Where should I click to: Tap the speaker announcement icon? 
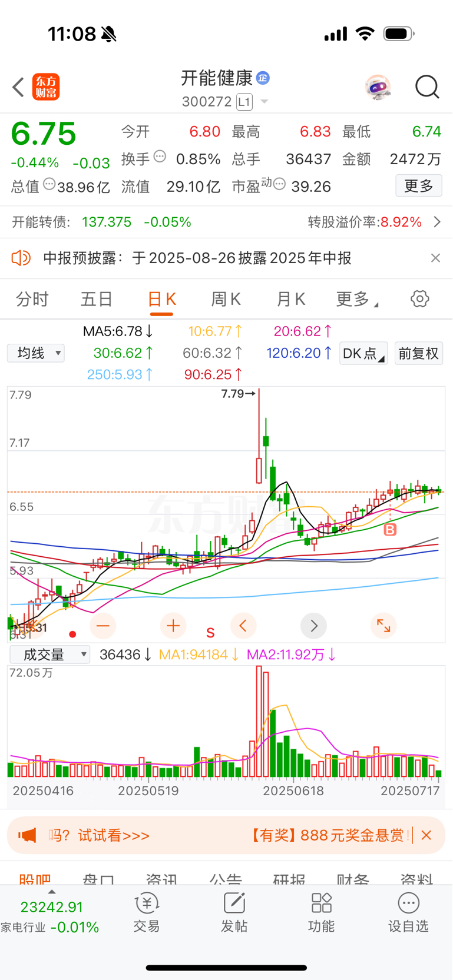(21, 258)
